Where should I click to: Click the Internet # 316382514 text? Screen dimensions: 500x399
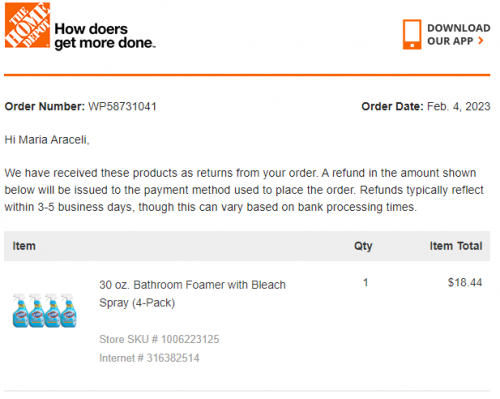(149, 358)
